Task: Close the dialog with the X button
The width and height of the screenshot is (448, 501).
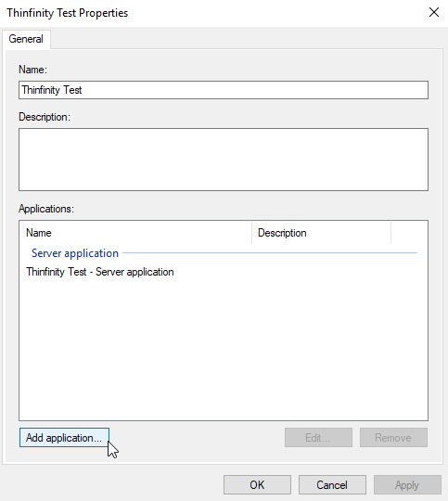Action: 434,12
